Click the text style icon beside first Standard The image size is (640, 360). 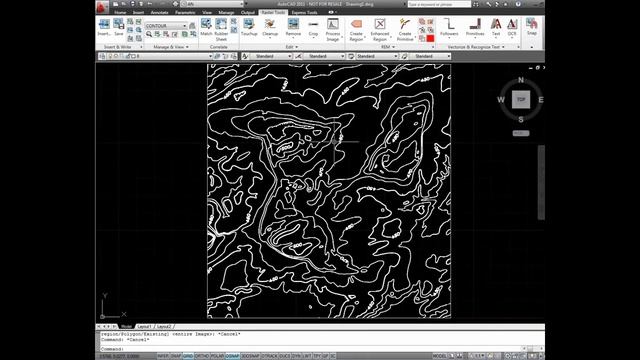[245, 56]
